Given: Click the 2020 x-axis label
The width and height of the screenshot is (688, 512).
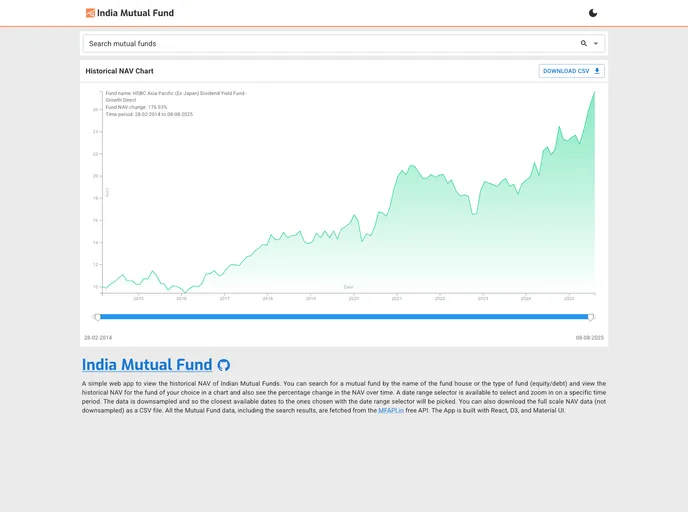Looking at the screenshot, I should pyautogui.click(x=354, y=298).
